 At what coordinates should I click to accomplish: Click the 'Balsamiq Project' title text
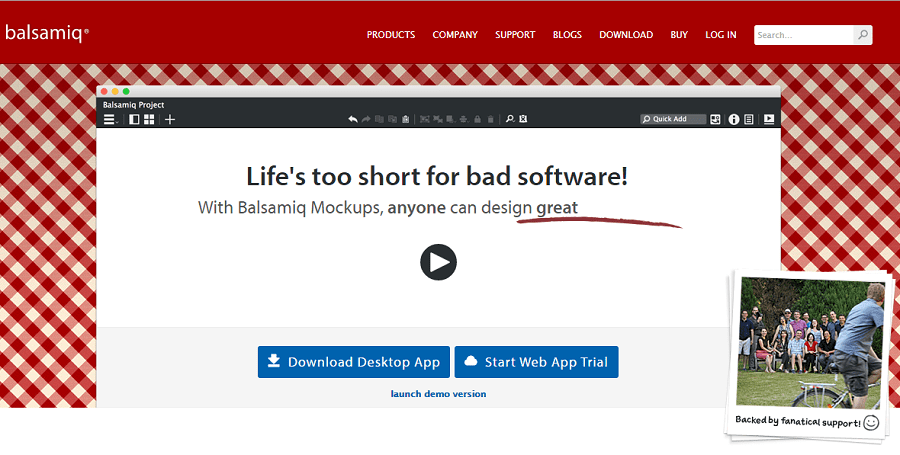coord(133,105)
